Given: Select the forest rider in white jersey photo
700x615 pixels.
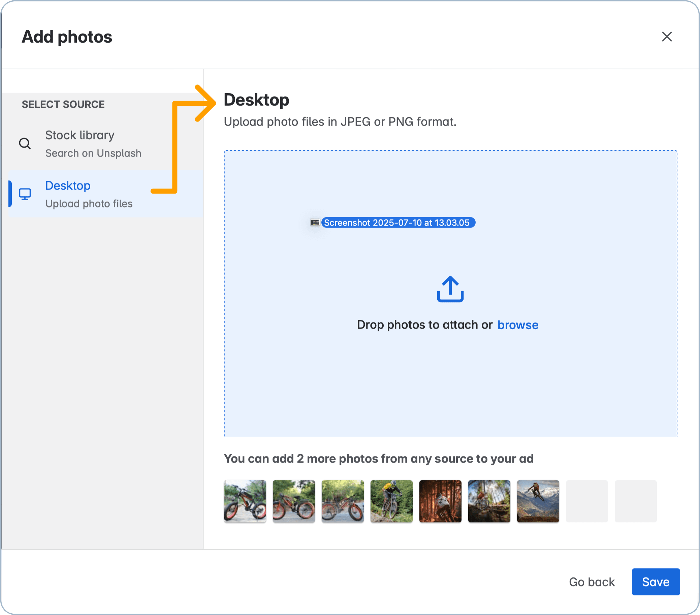Looking at the screenshot, I should pyautogui.click(x=440, y=501).
